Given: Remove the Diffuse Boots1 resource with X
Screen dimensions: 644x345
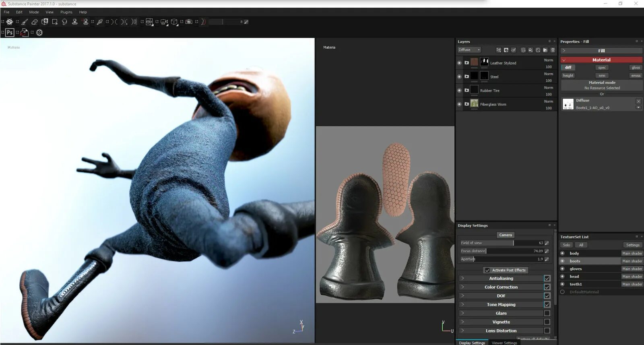Looking at the screenshot, I should click(638, 101).
